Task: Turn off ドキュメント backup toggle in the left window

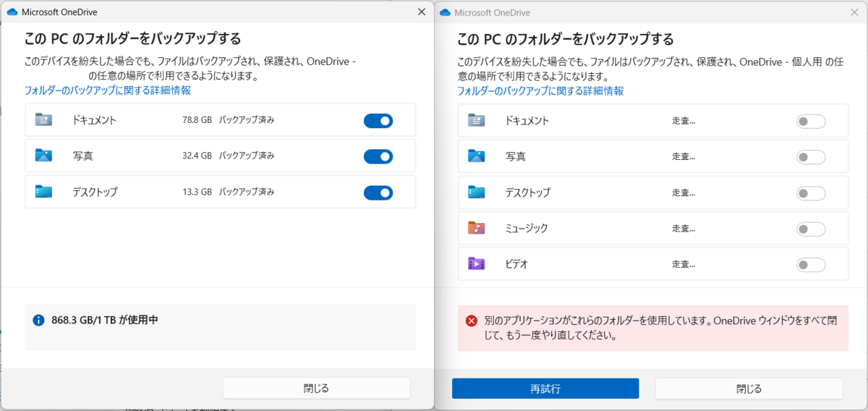Action: click(378, 121)
